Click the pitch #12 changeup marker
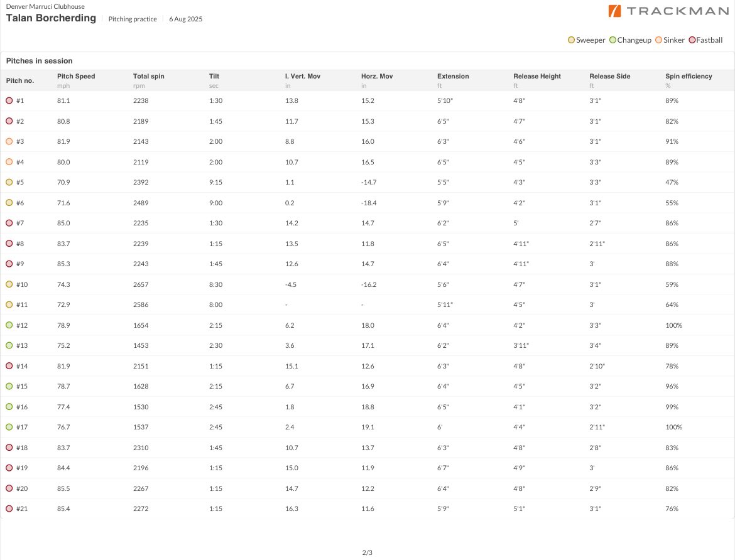The image size is (735, 560). pyautogui.click(x=9, y=325)
